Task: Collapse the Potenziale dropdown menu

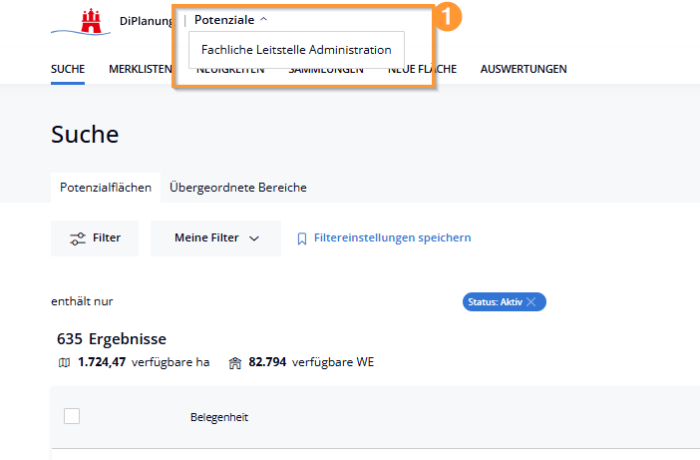Action: [231, 19]
